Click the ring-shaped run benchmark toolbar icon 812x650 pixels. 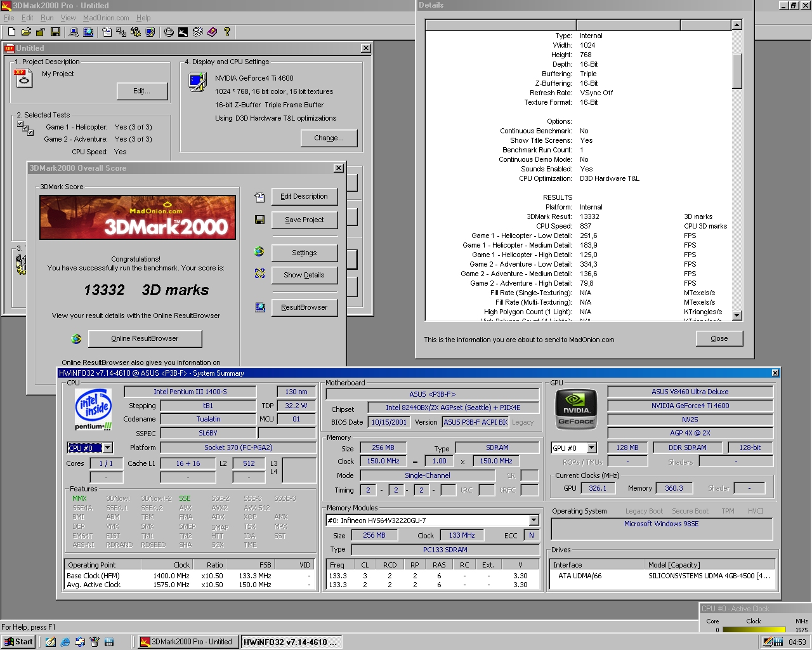tap(169, 32)
